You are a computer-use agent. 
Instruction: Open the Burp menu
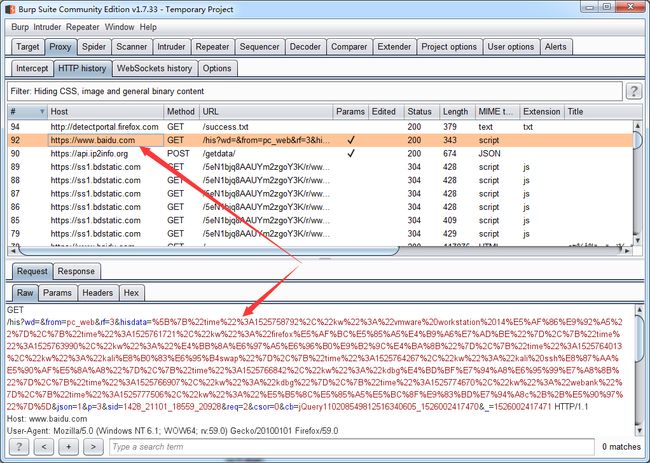tap(20, 27)
